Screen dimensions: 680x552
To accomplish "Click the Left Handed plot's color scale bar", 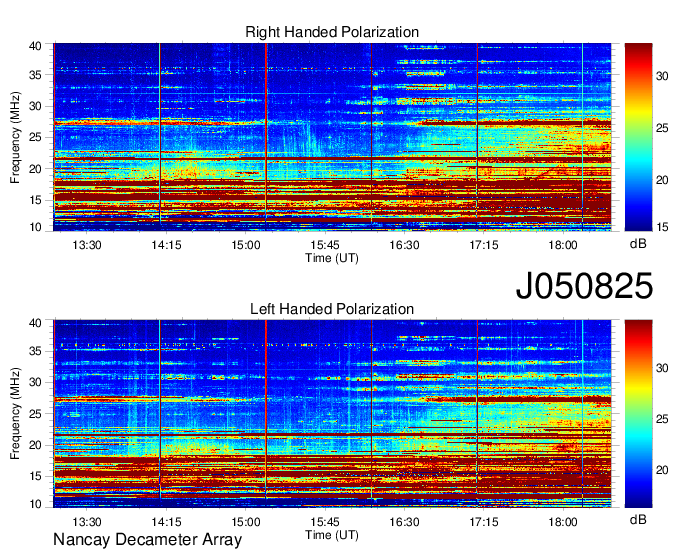I will pos(638,414).
